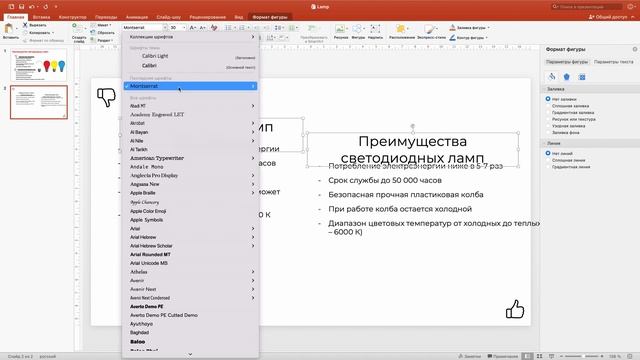Open the Вставка ribbon tab
The image size is (640, 360).
[x=42, y=17]
